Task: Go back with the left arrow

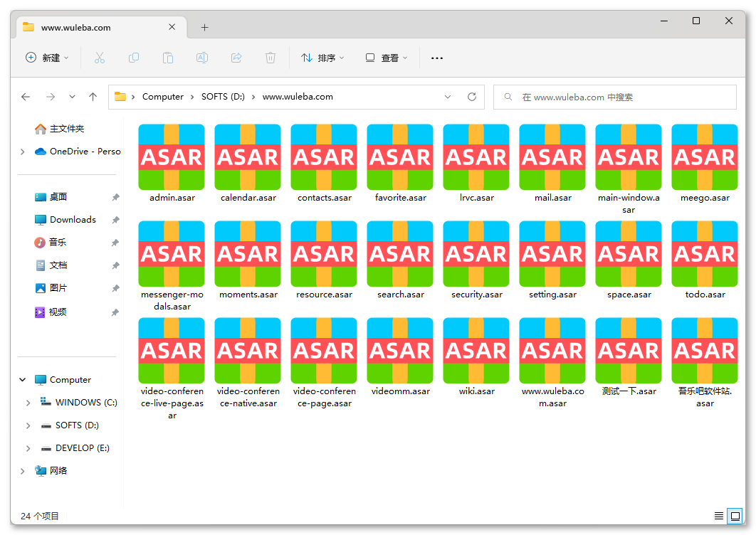Action: pos(26,97)
